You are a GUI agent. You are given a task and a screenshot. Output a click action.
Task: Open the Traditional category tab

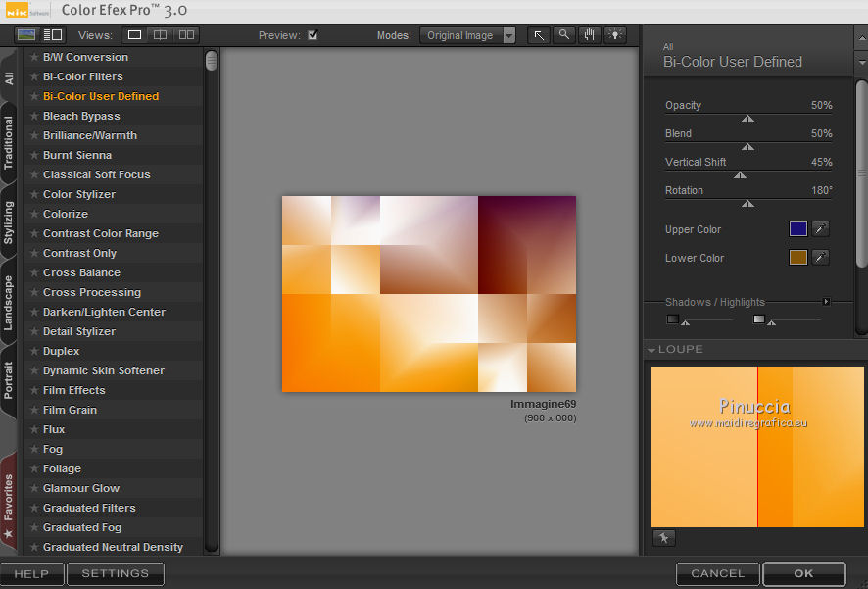click(9, 143)
